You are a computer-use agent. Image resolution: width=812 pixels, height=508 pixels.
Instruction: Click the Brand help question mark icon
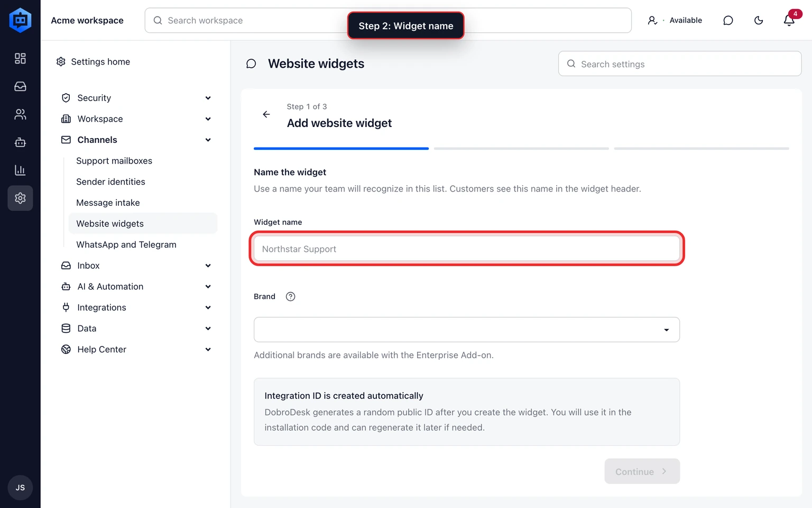coord(290,296)
